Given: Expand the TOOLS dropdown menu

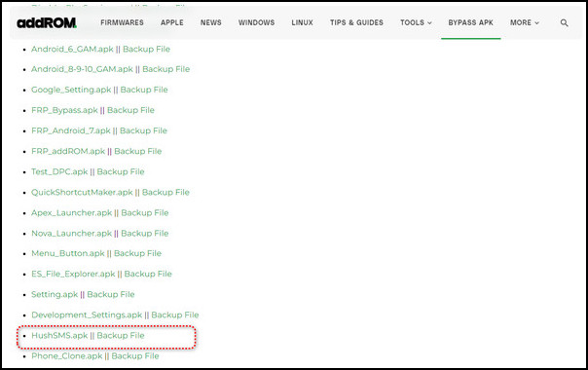Looking at the screenshot, I should click(416, 22).
